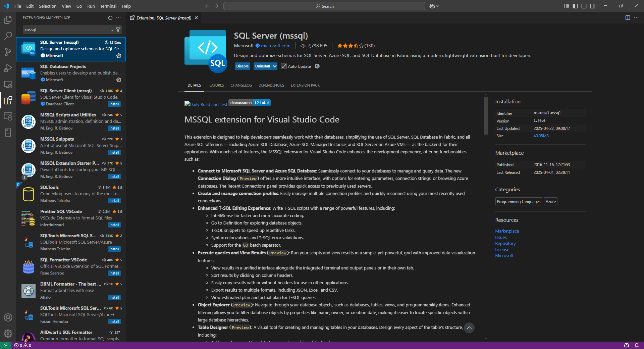Viewport: 644px width, 349px height.
Task: Open the Search view in activity bar
Action: coord(8,36)
